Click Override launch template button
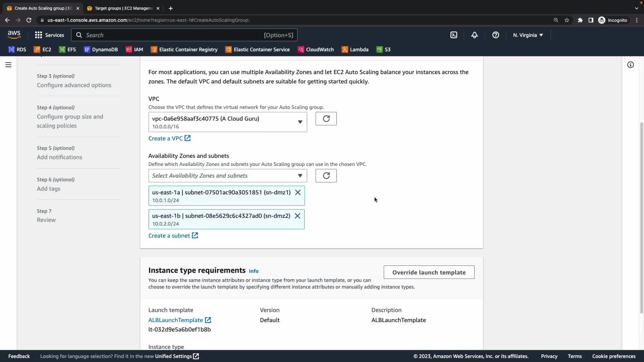644x362 pixels. [x=429, y=272]
